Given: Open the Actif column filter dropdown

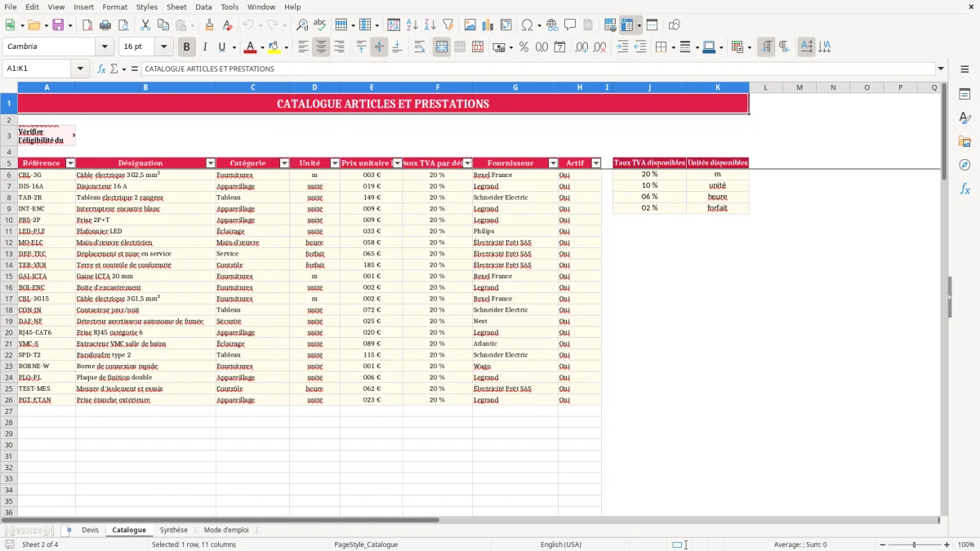Looking at the screenshot, I should (x=596, y=163).
